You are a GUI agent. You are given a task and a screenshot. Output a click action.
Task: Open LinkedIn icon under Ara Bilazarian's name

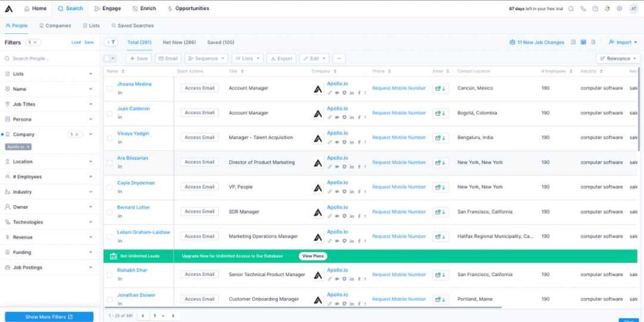click(120, 166)
